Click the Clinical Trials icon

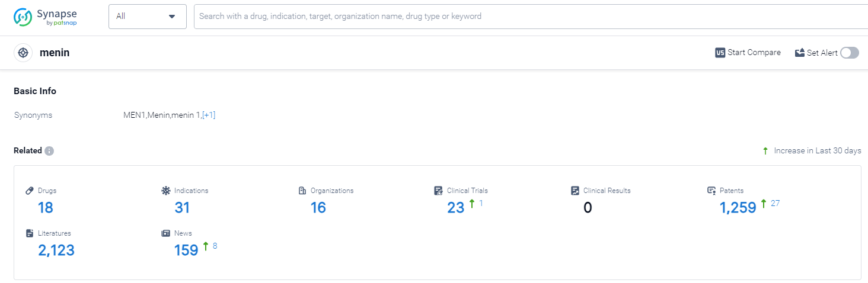pos(439,191)
